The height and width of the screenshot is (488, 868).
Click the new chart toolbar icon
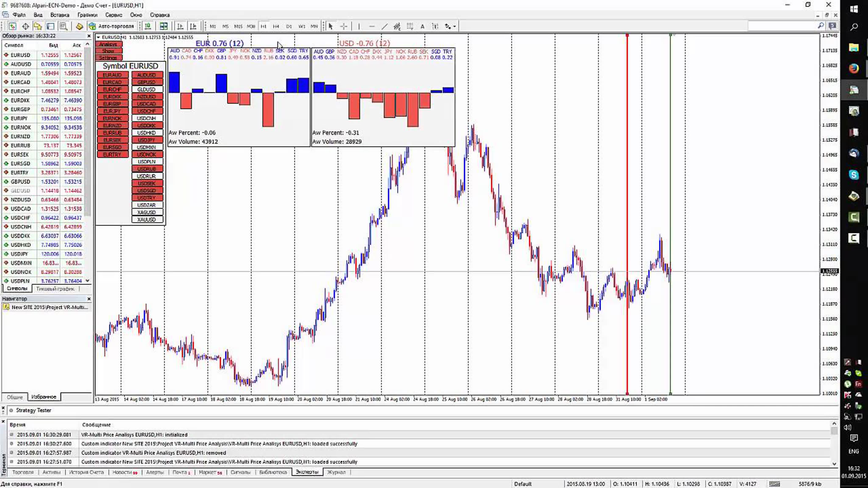[13, 26]
